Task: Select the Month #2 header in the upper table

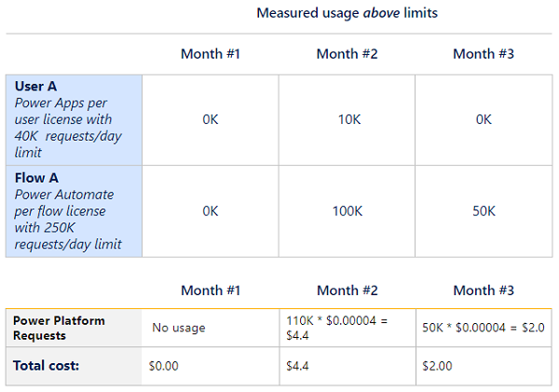Action: [x=347, y=54]
